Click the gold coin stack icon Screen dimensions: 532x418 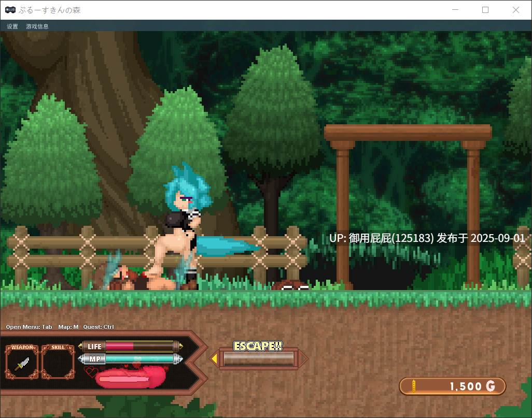point(413,386)
